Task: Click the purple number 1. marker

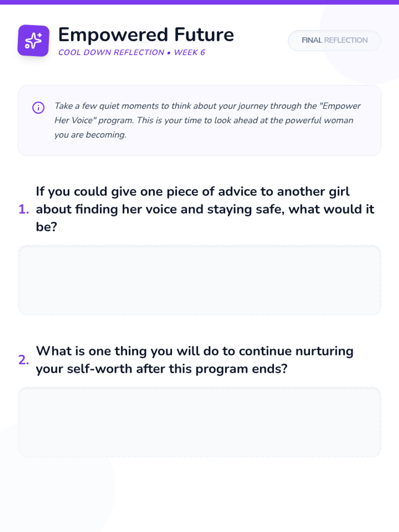Action: [x=24, y=209]
